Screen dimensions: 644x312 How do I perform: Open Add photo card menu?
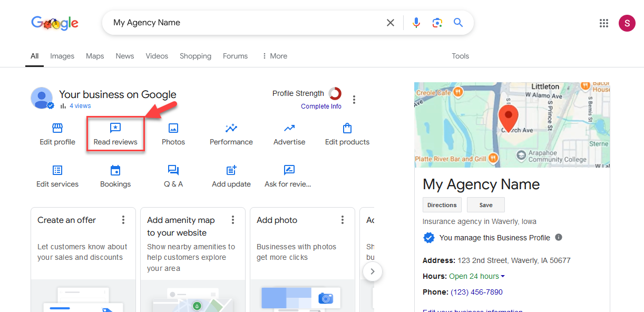coord(343,220)
